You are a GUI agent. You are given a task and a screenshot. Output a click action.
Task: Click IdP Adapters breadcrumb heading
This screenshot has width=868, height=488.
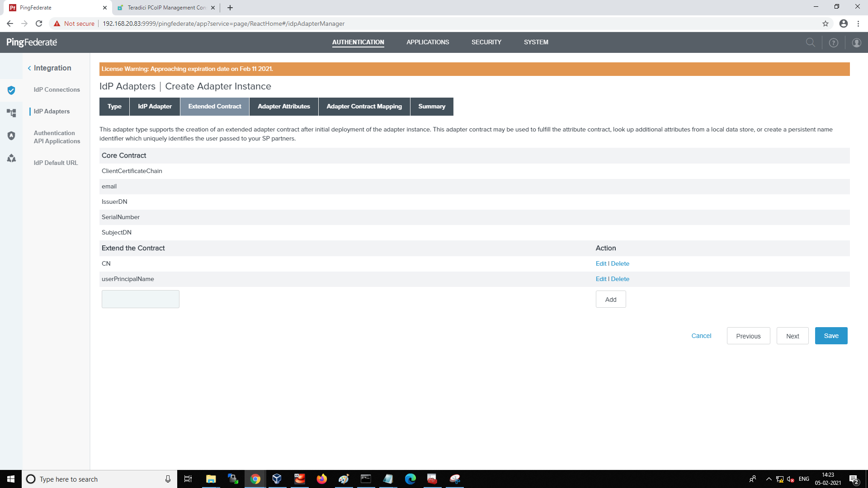pyautogui.click(x=127, y=86)
